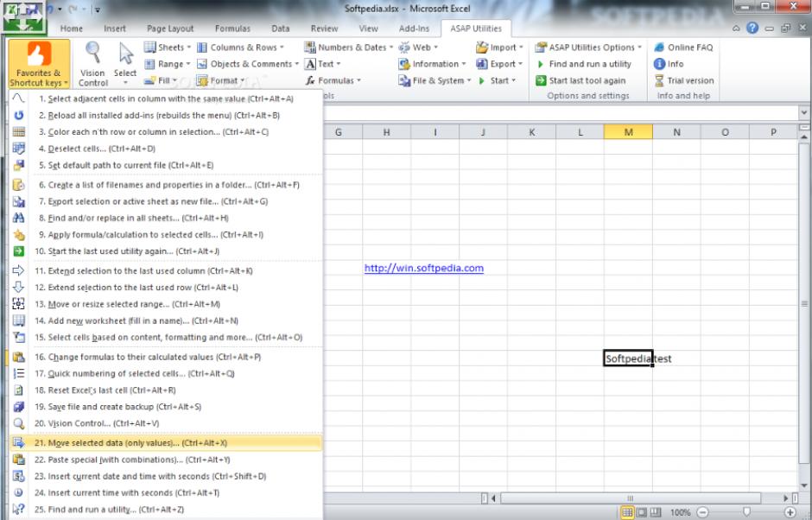Click Reset Excel's last cell icon

tap(19, 390)
